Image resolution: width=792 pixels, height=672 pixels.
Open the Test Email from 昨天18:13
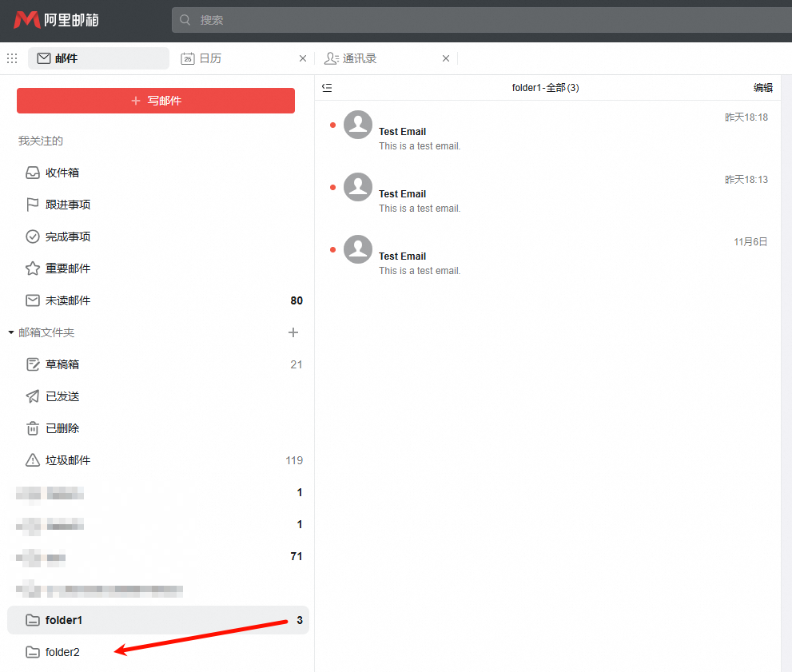547,194
